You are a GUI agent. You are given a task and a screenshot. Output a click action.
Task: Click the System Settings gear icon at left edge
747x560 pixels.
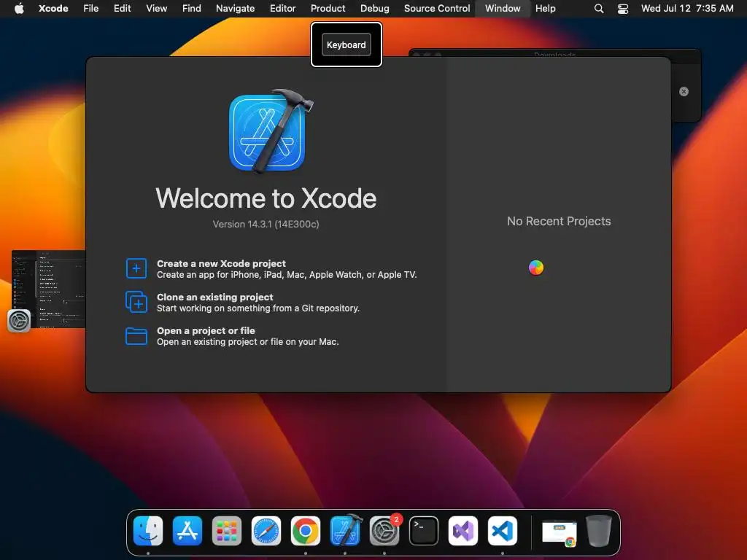(x=19, y=321)
